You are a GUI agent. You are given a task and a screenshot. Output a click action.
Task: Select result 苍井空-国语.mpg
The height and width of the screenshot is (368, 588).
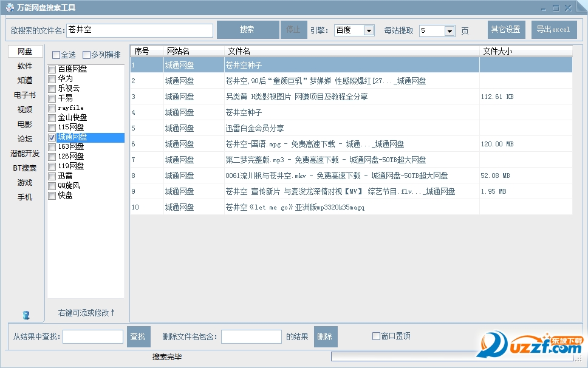coord(351,143)
